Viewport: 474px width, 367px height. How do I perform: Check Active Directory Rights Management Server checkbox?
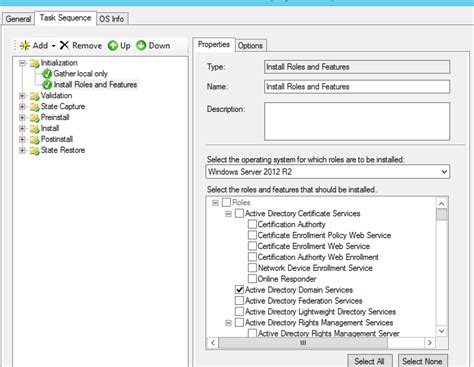(252, 333)
